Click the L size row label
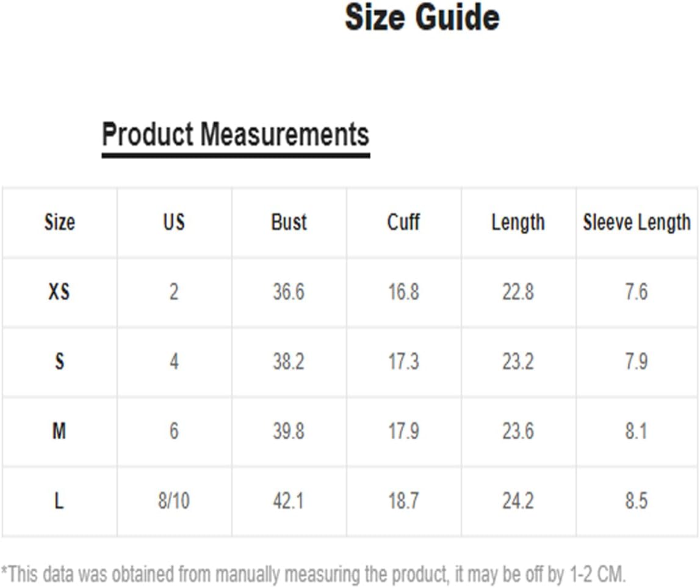700x588 pixels. [x=59, y=501]
